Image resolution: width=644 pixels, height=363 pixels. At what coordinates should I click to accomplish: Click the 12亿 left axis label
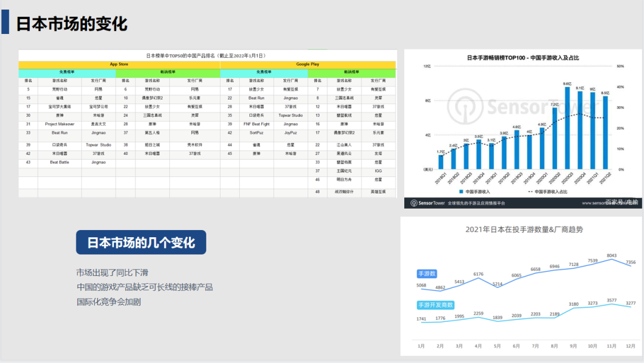(x=427, y=66)
